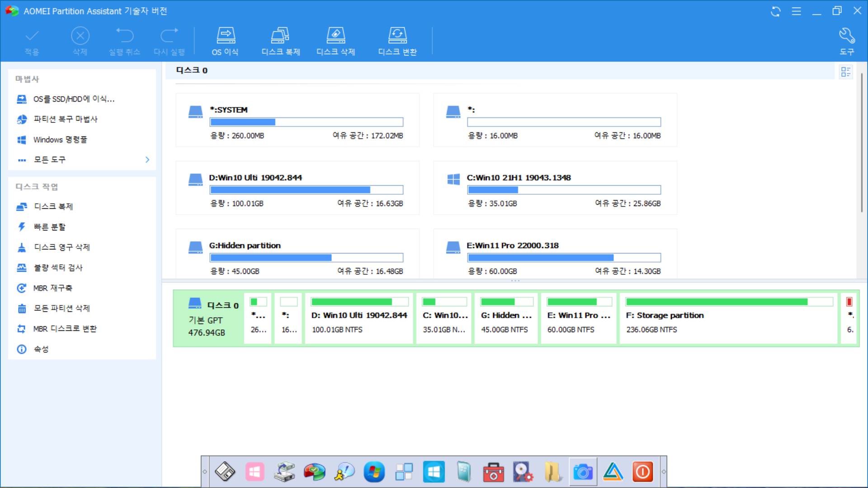Select the red last partition block
Image resolution: width=868 pixels, height=488 pixels.
(x=849, y=319)
